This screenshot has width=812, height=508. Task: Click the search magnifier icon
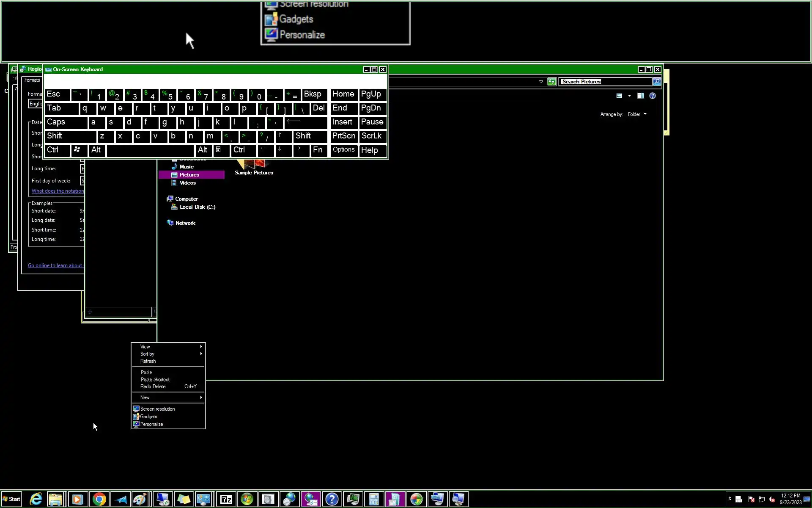tap(657, 82)
